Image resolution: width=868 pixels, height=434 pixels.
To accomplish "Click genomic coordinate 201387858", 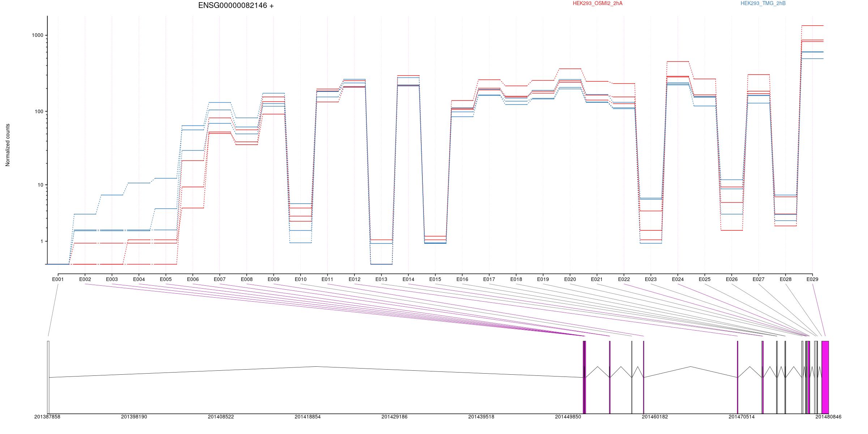I will click(x=47, y=417).
